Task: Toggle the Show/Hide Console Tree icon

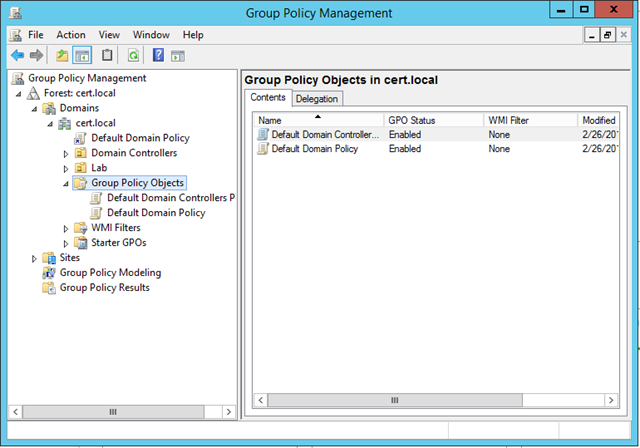Action: coord(82,55)
